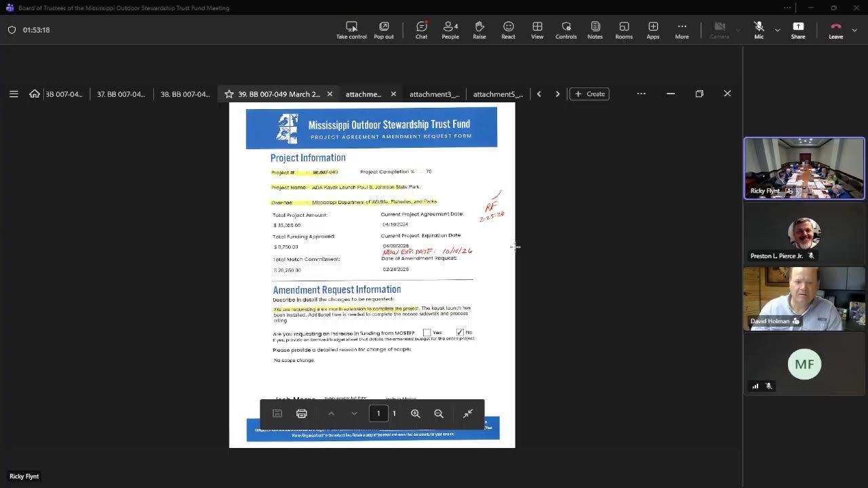The width and height of the screenshot is (868, 488).
Task: Close the attachme... tab
Action: tap(393, 94)
